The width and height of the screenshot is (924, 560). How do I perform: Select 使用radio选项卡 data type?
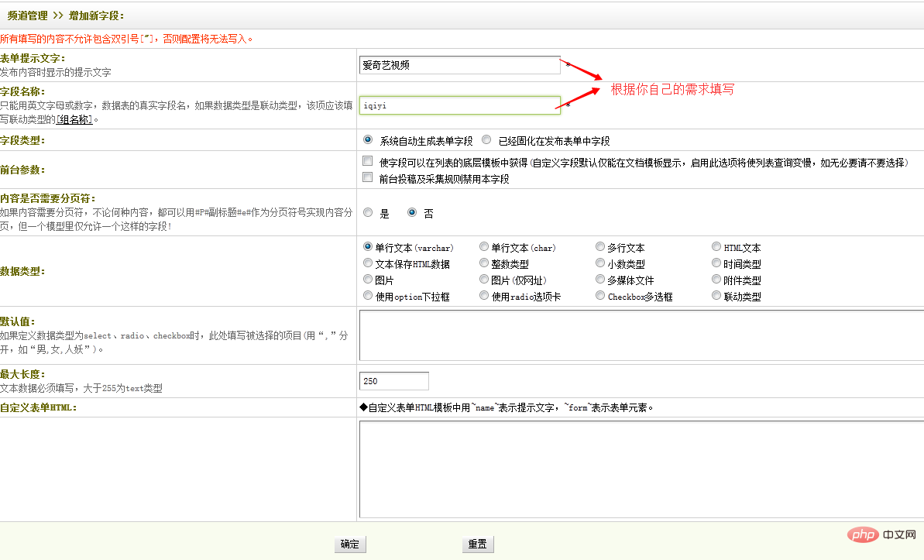484,295
